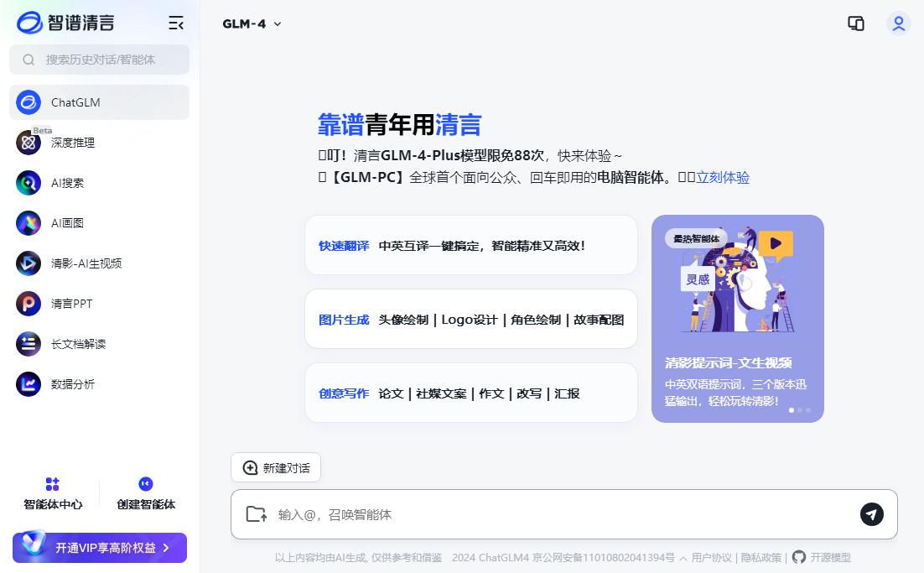The width and height of the screenshot is (924, 573).
Task: Click the split-window icon at top right
Action: coord(855,23)
